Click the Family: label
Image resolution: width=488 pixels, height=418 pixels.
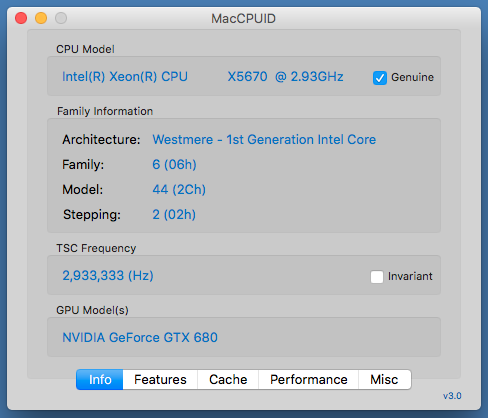click(83, 165)
